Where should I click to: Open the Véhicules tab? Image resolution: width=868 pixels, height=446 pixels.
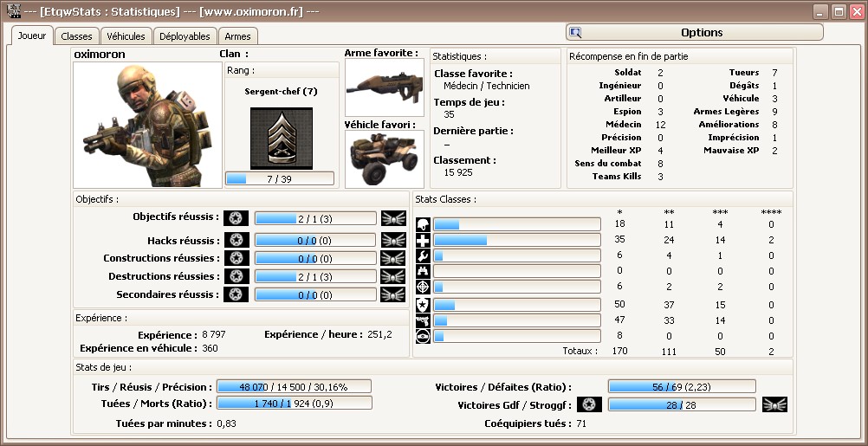[x=126, y=36]
